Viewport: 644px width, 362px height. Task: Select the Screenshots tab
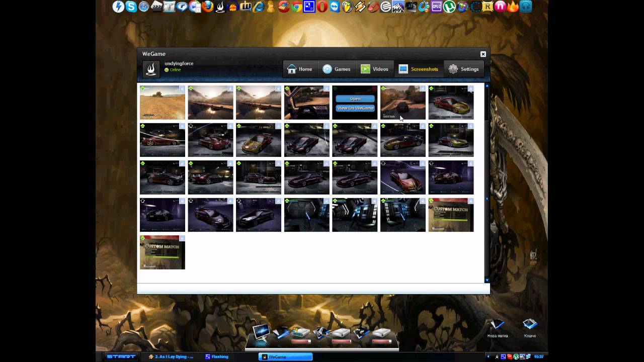419,69
